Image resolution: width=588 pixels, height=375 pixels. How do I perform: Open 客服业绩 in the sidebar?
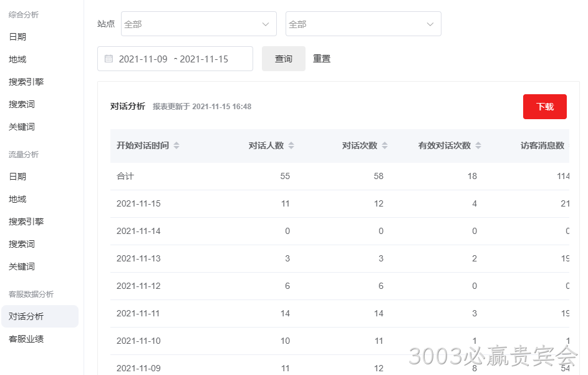(26, 339)
